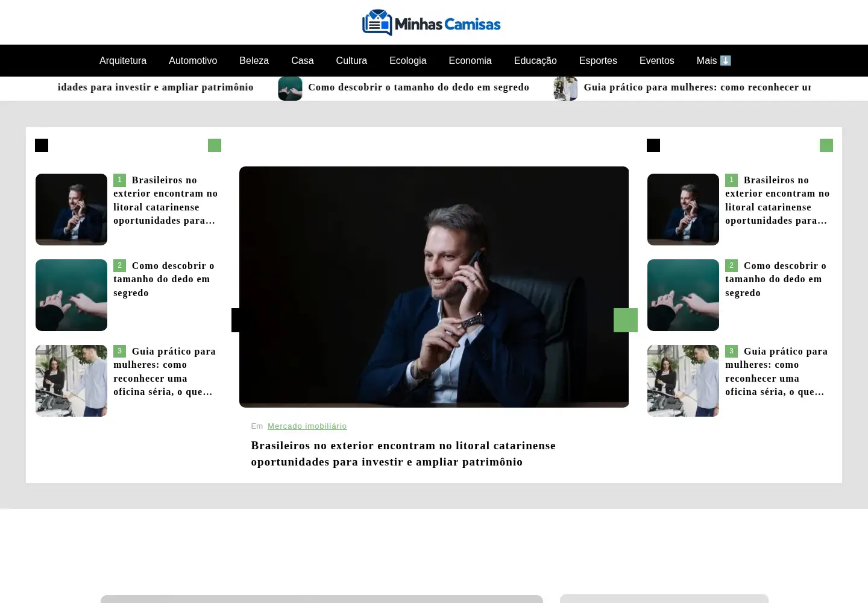Open the Minhas Camisas logo homepage
The height and width of the screenshot is (603, 868).
[x=432, y=22]
